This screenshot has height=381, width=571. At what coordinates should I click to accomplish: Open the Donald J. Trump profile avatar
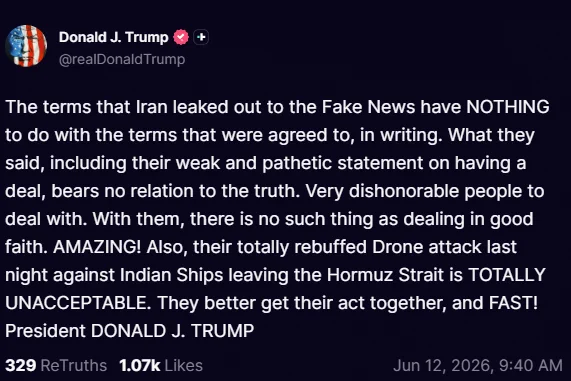pos(26,46)
